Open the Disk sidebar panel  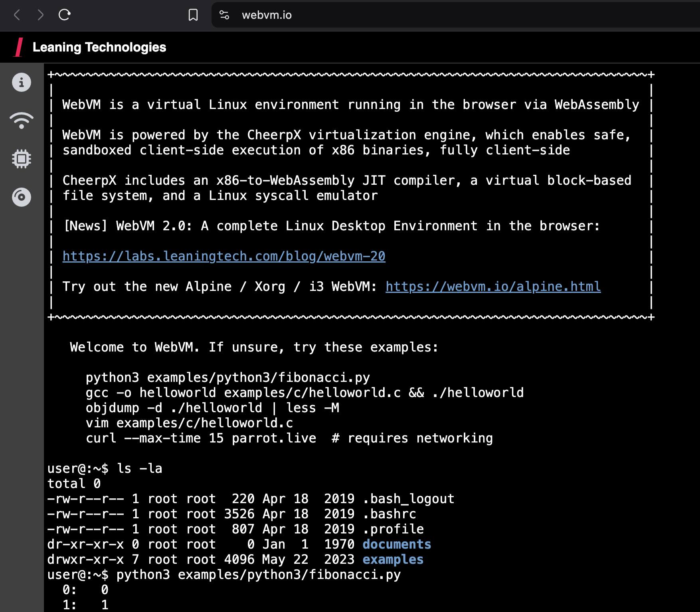pos(22,197)
